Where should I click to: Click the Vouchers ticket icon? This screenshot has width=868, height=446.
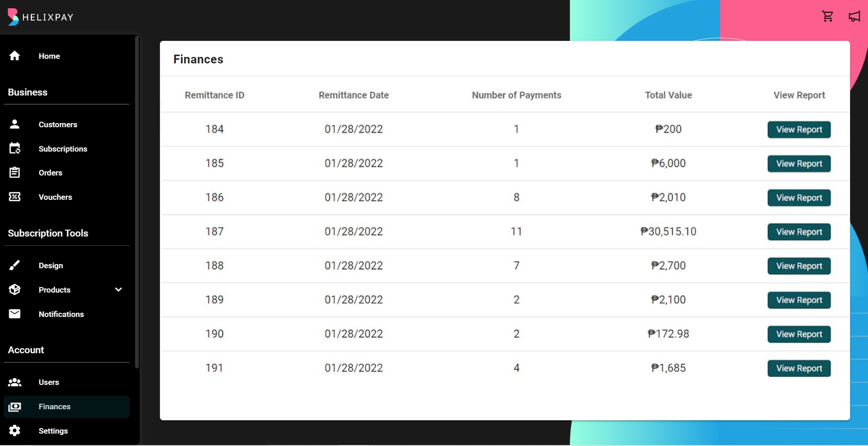15,197
